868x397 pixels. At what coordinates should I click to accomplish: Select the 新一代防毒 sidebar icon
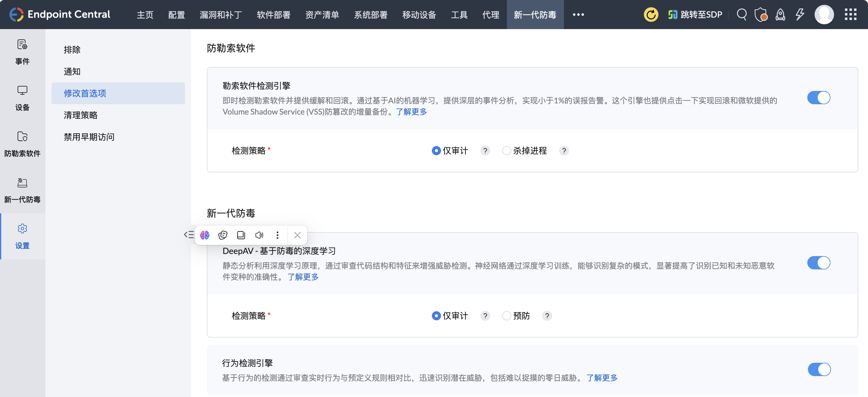22,190
